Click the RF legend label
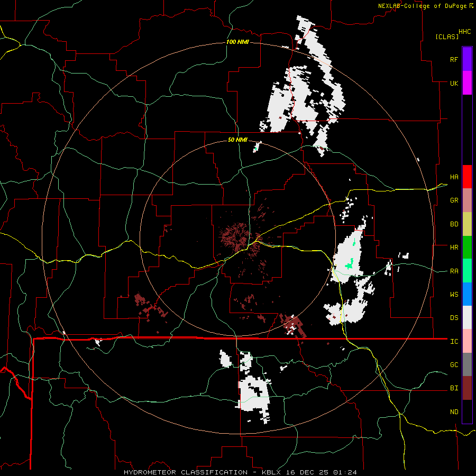 [x=454, y=59]
